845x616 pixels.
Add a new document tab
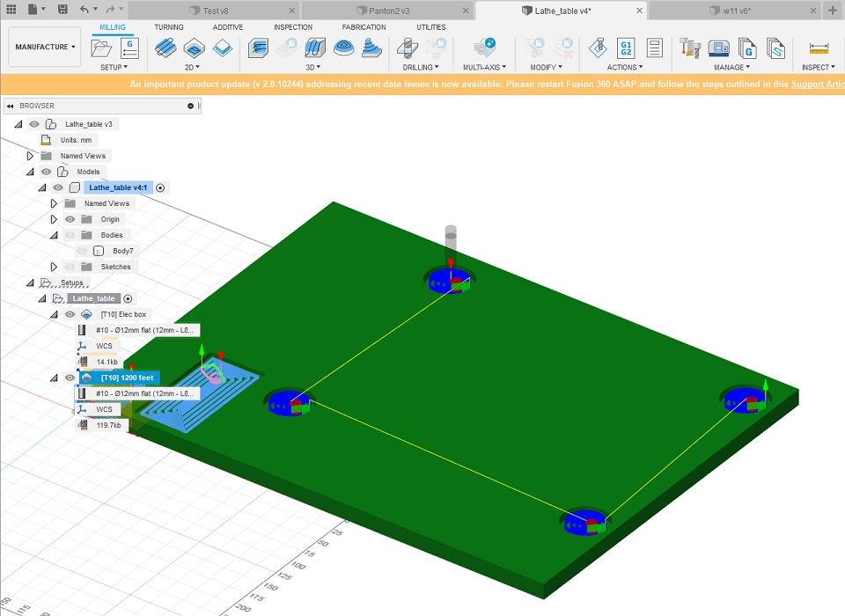tap(833, 11)
